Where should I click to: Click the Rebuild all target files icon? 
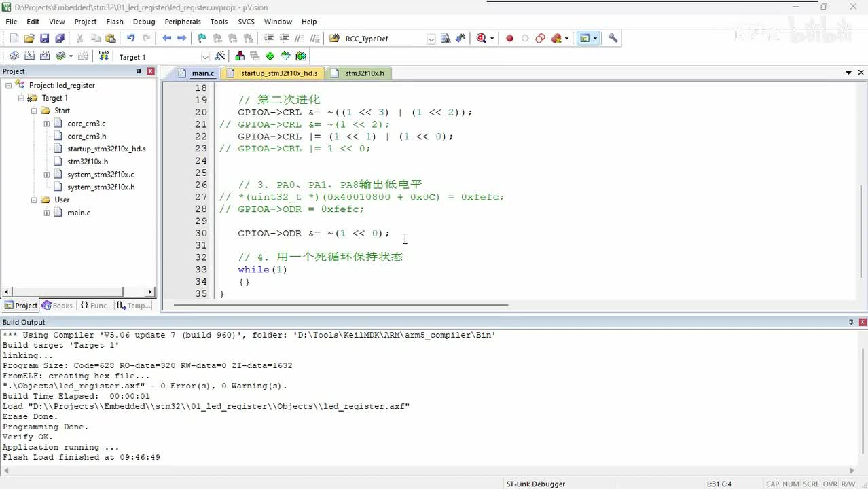(x=45, y=56)
